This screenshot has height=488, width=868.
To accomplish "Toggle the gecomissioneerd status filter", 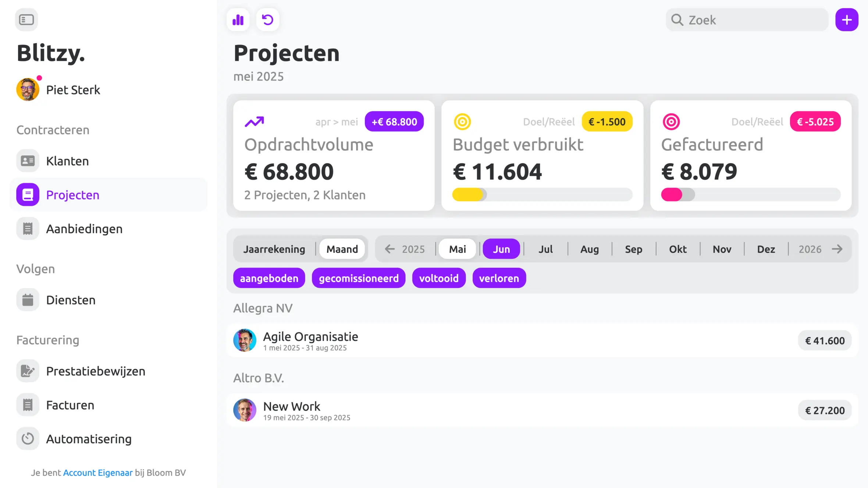I will coord(359,278).
